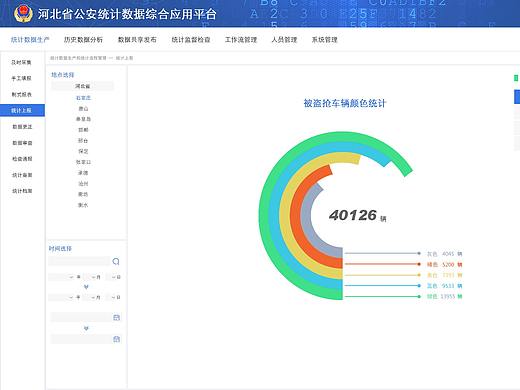Click the yellow arc of the chart
This screenshot has height=390, width=520.
[285, 216]
